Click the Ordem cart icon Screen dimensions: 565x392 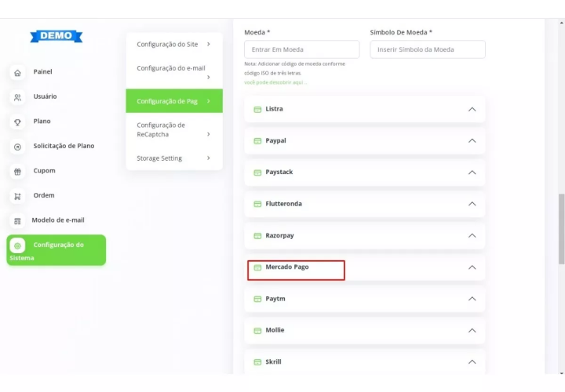pos(18,196)
